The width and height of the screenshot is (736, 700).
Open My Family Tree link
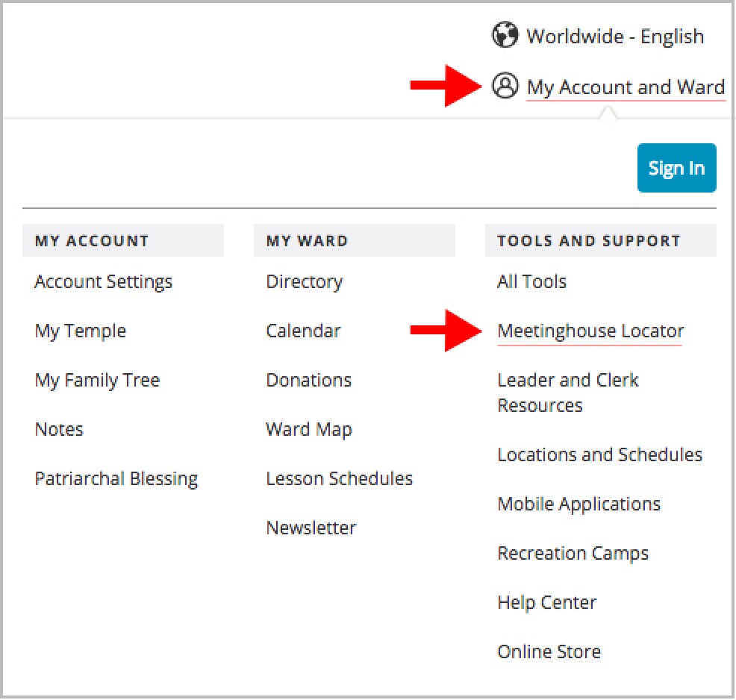97,380
